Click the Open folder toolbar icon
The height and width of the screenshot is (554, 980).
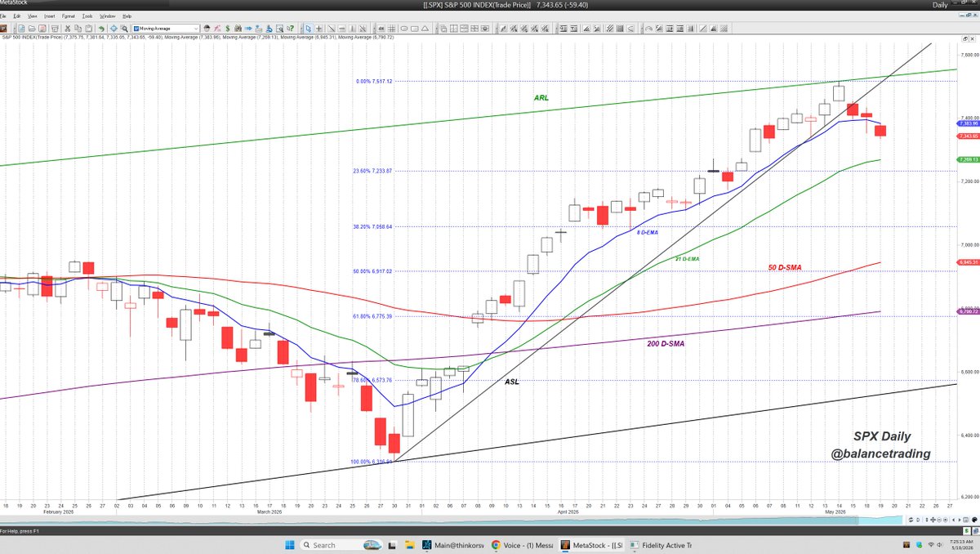[32, 29]
